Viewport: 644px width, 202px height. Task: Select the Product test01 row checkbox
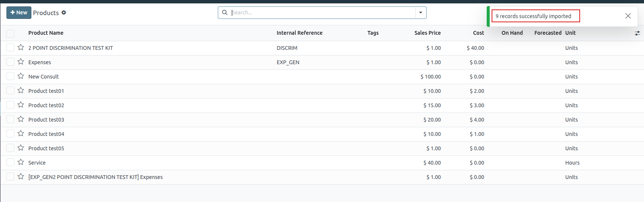(11, 91)
